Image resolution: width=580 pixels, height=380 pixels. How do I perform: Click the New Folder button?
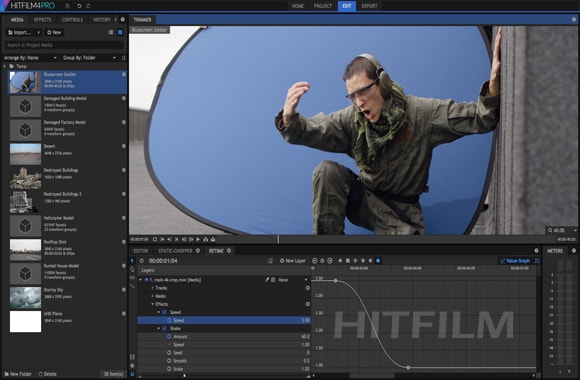tap(18, 374)
